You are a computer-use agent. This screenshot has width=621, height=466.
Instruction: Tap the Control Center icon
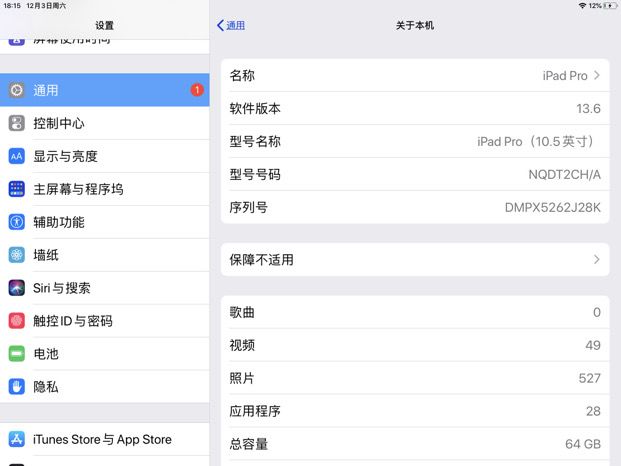tap(16, 123)
